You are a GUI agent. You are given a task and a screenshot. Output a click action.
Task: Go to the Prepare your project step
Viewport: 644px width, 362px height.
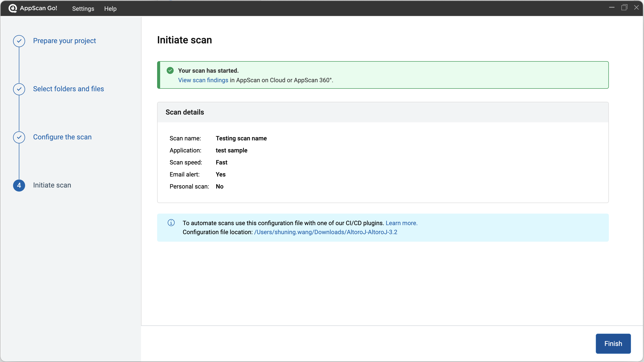[x=65, y=41]
